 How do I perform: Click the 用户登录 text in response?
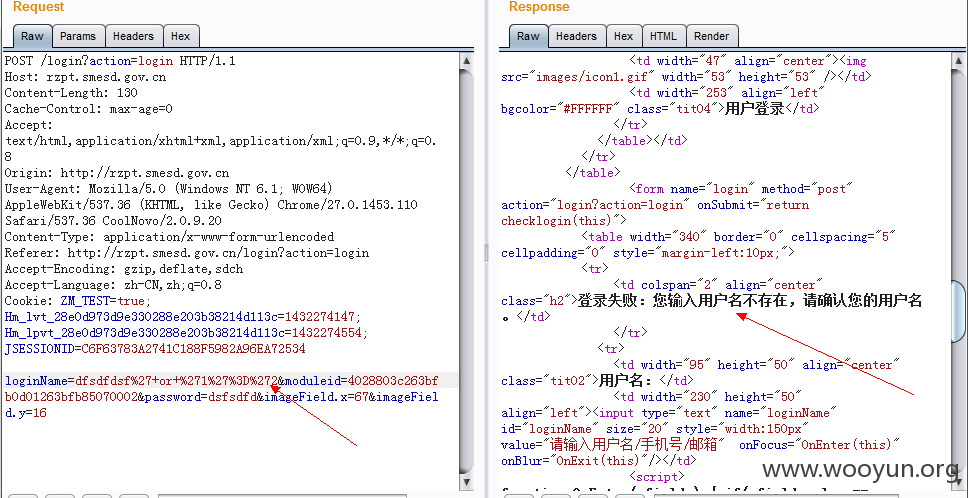[x=754, y=109]
